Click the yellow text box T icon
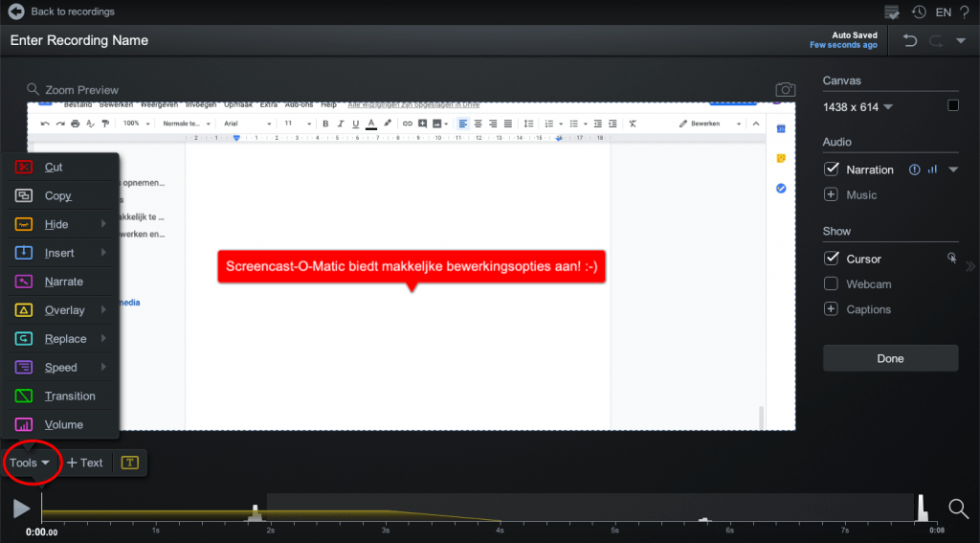Screen dimensions: 980x543 pyautogui.click(x=129, y=463)
